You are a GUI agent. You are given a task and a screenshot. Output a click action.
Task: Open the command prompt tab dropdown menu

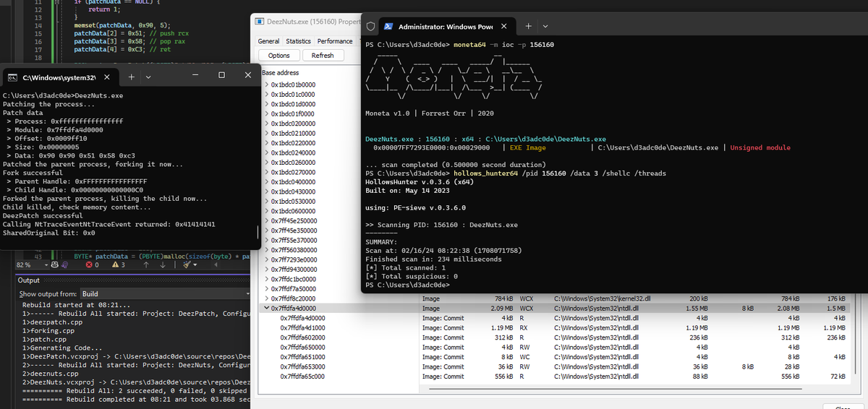pyautogui.click(x=148, y=77)
